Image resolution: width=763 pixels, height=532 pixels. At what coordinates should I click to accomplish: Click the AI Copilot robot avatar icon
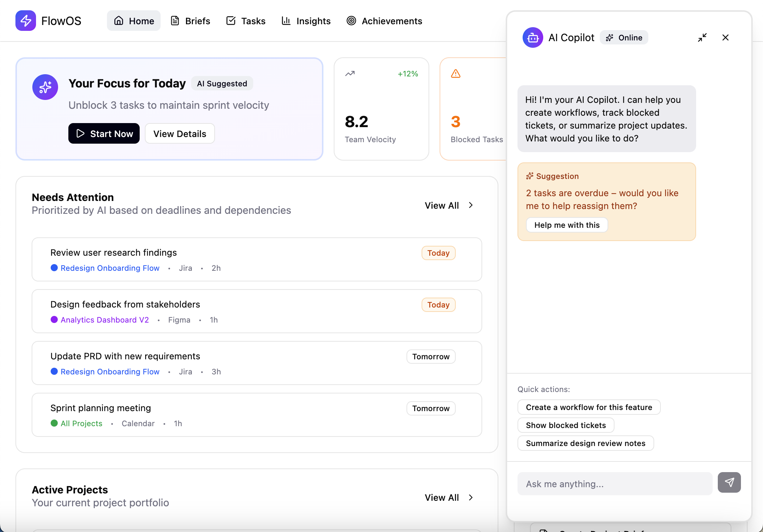533,37
